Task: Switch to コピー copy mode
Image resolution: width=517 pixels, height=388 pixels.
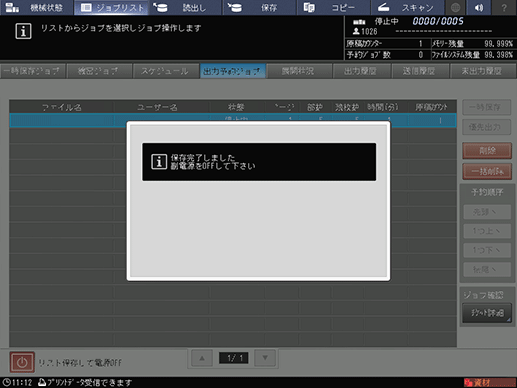Action: coord(333,7)
